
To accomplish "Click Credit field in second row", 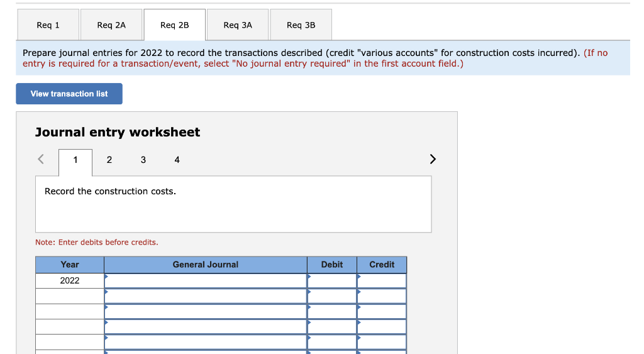I will [x=382, y=296].
